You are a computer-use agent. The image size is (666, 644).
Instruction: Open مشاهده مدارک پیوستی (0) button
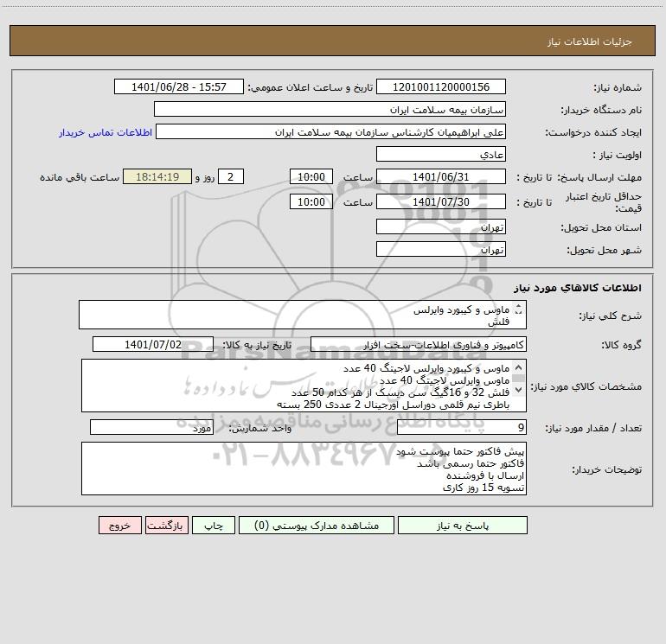[317, 526]
